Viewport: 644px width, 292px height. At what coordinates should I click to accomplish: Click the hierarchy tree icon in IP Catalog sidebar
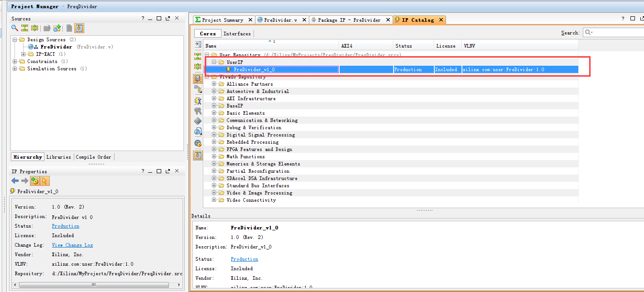click(x=198, y=89)
